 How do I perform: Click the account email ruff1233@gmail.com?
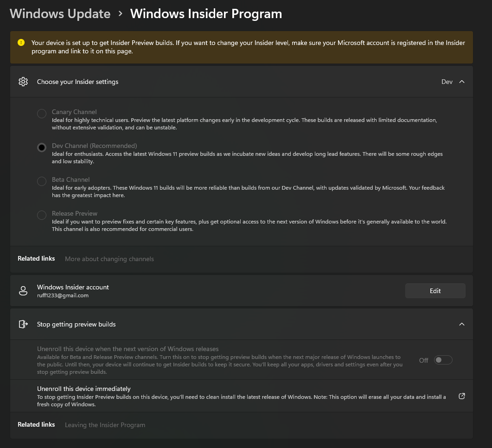click(63, 295)
